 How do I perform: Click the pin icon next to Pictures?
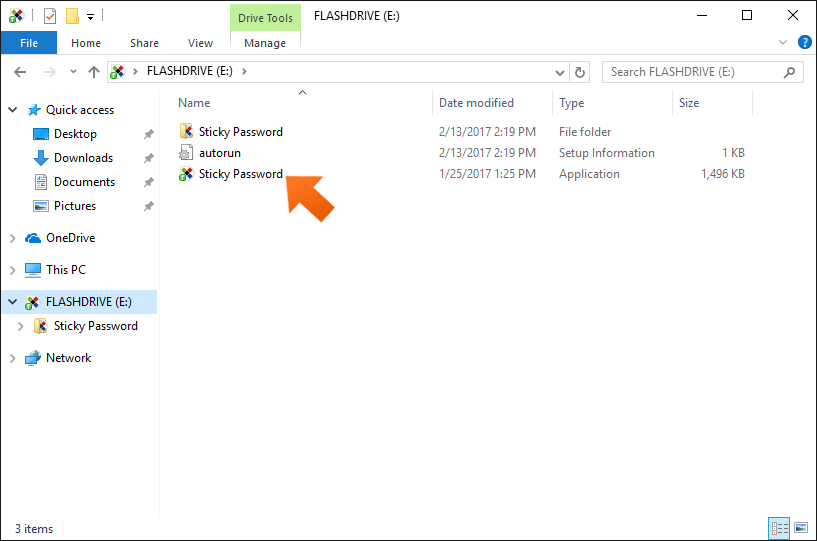pyautogui.click(x=148, y=206)
